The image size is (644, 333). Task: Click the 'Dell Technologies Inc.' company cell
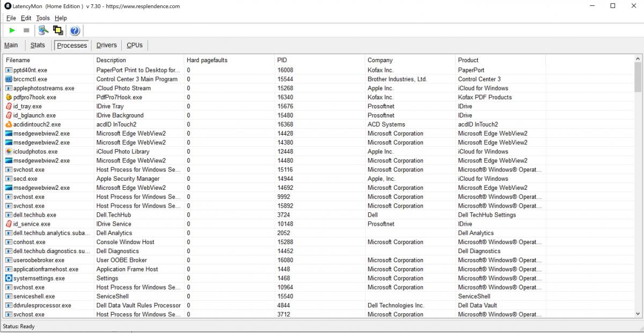[396, 306]
